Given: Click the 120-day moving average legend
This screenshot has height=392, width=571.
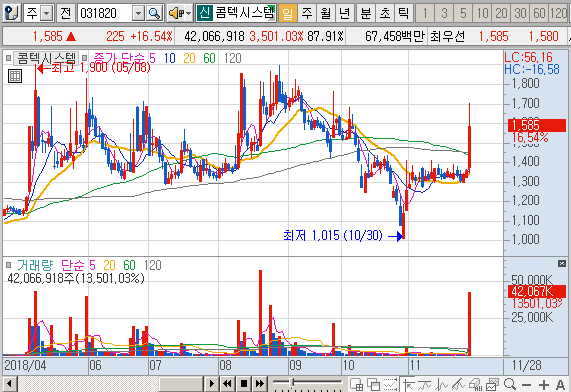Looking at the screenshot, I should 232,58.
